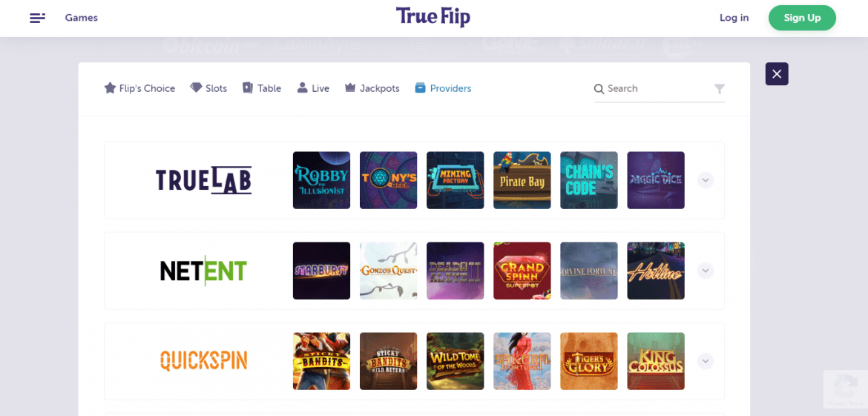
Task: Expand the Quickspin provider row
Action: tap(706, 361)
